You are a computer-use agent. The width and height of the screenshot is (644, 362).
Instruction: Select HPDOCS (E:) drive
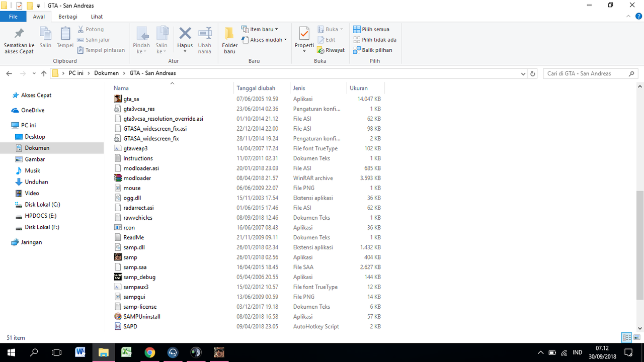(40, 216)
